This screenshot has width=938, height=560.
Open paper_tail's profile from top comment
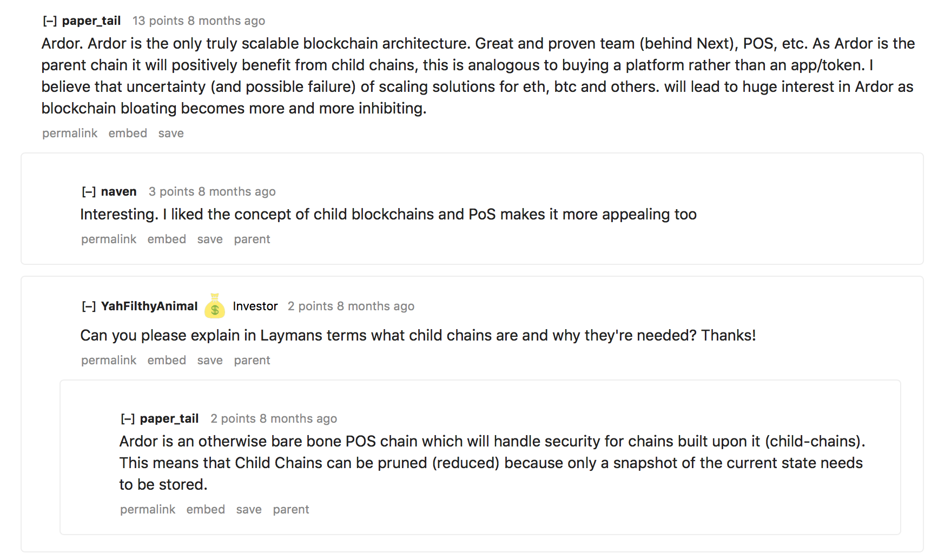click(x=91, y=21)
